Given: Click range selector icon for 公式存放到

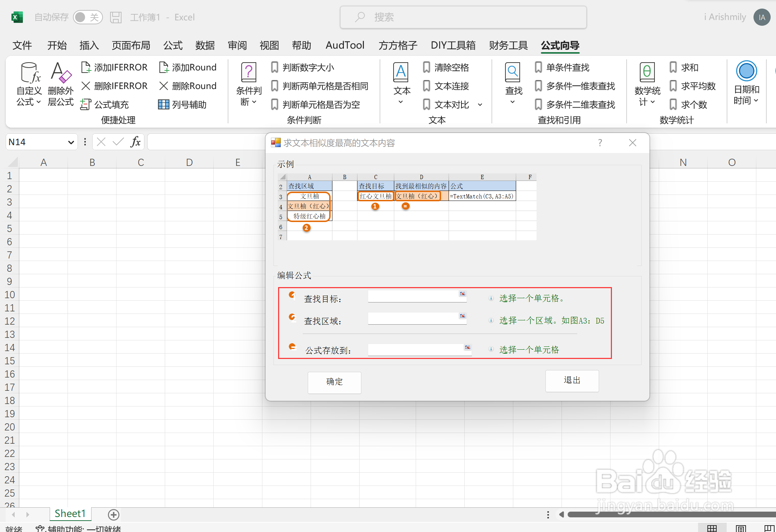Looking at the screenshot, I should [468, 348].
